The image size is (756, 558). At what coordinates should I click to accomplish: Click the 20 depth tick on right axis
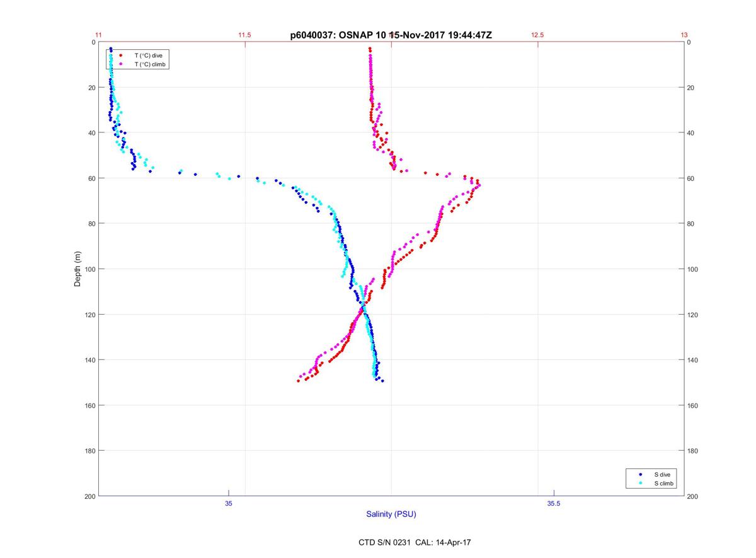coord(691,88)
